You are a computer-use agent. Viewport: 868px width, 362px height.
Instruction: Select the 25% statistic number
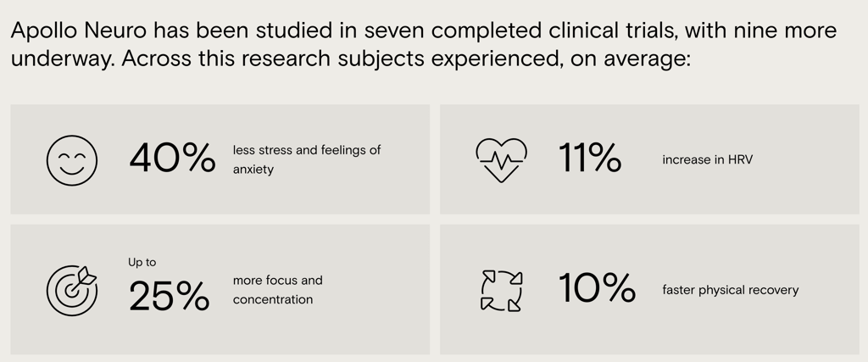[x=170, y=296]
